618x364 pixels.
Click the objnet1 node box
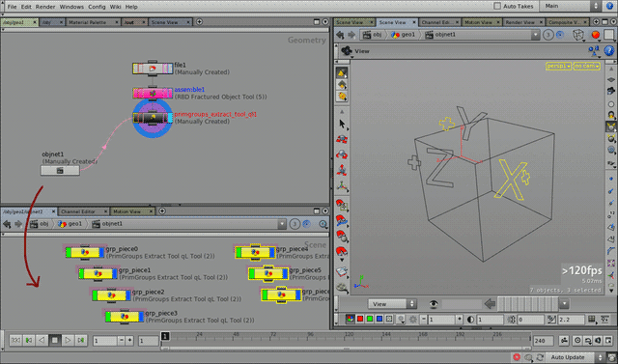pyautogui.click(x=60, y=171)
